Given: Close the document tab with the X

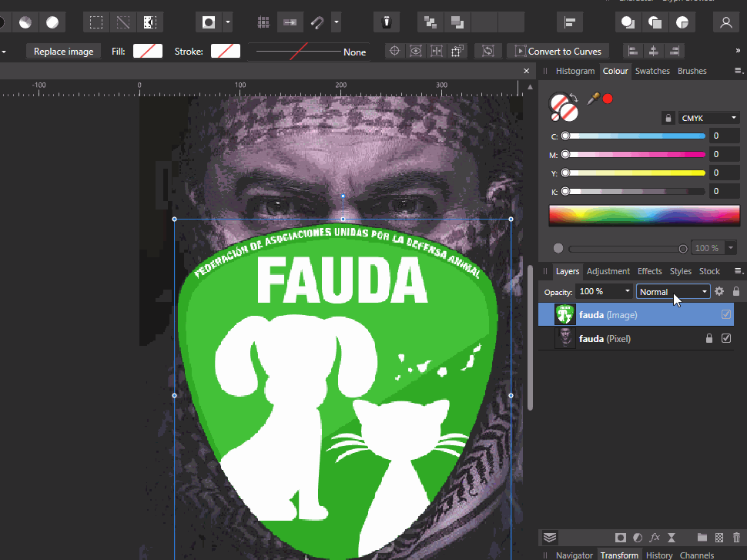Looking at the screenshot, I should pos(527,71).
